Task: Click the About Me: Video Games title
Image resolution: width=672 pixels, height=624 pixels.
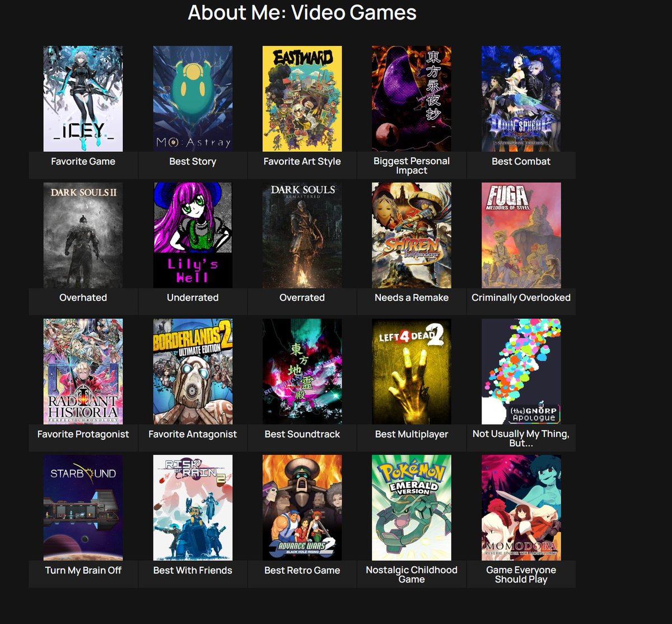Action: click(x=302, y=12)
